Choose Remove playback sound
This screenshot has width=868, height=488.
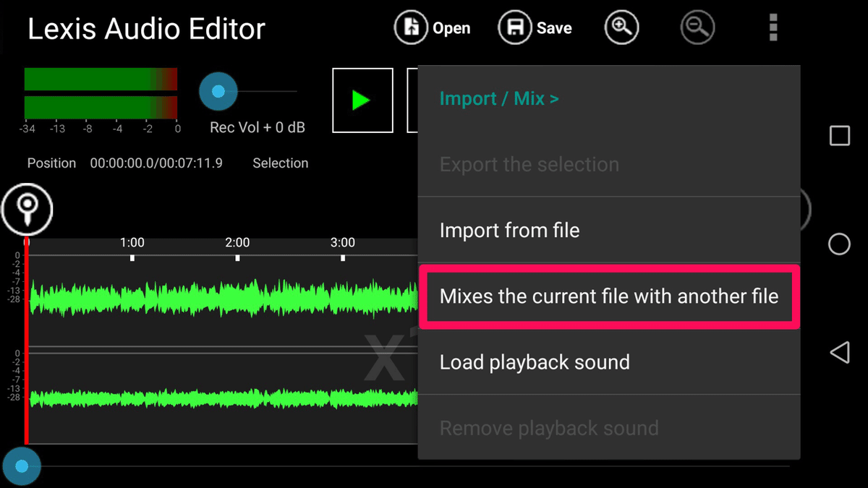[609, 428]
